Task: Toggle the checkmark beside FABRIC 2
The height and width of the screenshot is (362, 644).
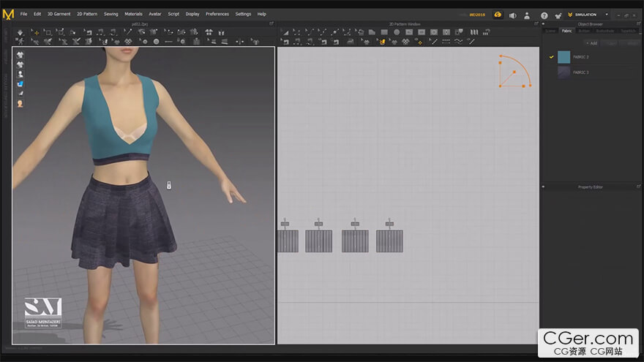Action: tap(551, 57)
